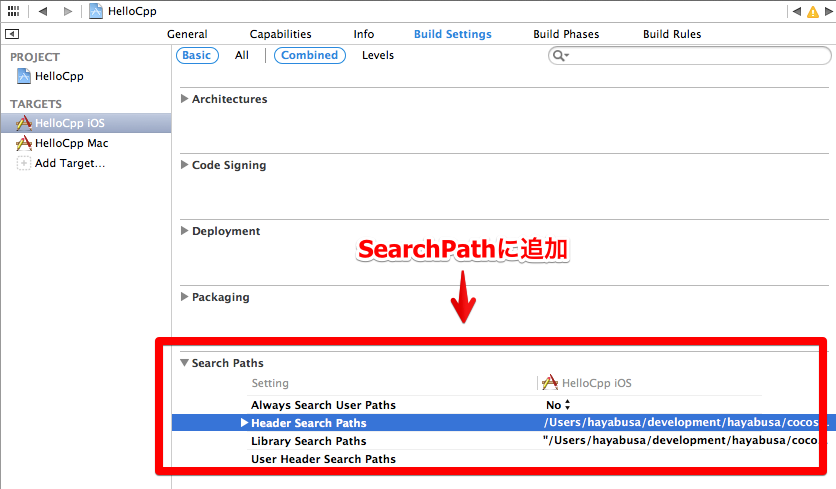Open the related items grid icon
Viewport: 836px width, 489px height.
13,11
